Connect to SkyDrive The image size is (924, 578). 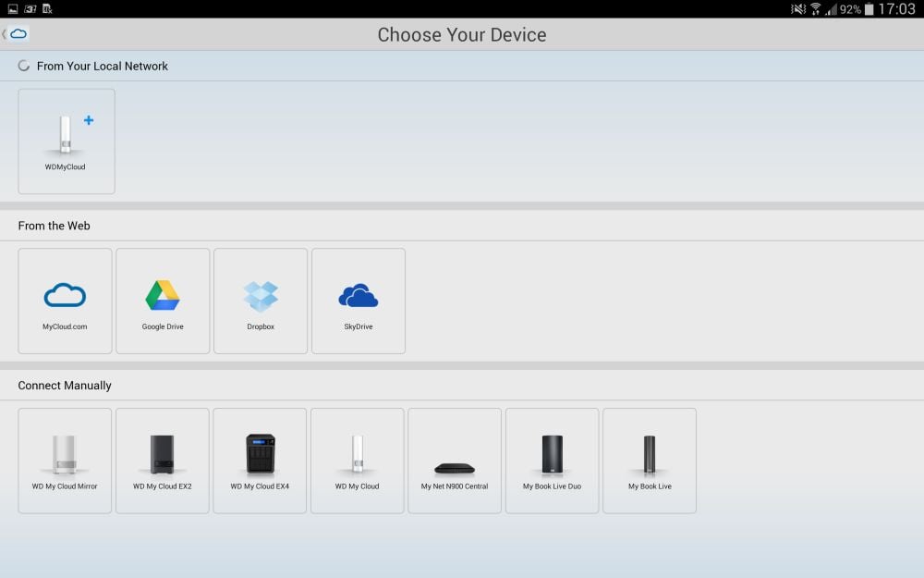(359, 301)
